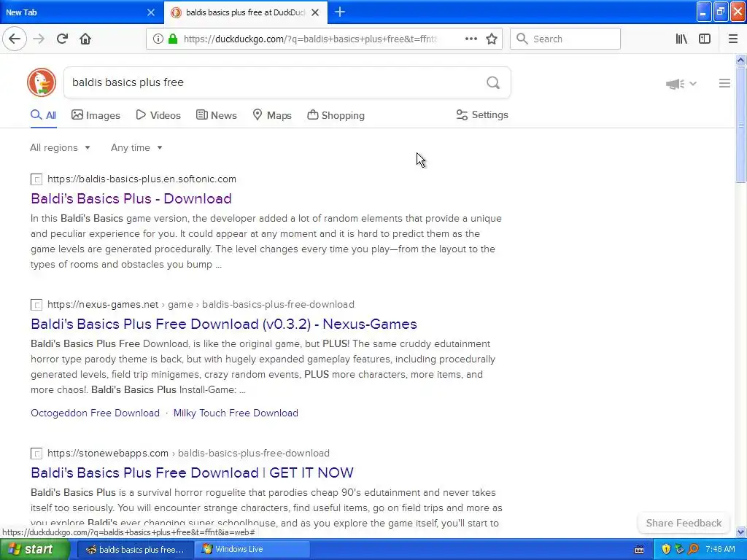Open Milky Touch Free Download link
This screenshot has height=560, width=747.
(236, 413)
